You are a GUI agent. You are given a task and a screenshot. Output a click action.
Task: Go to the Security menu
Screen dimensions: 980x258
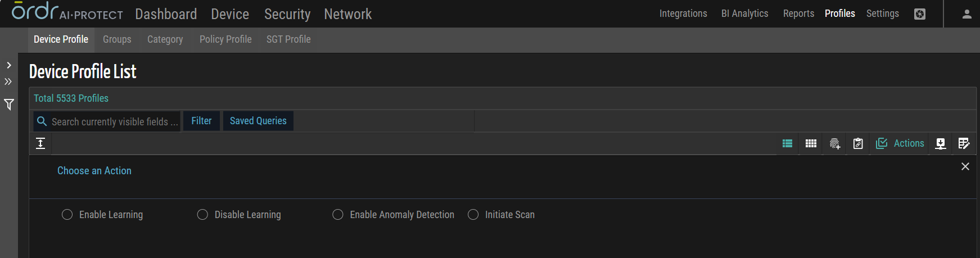(x=287, y=14)
